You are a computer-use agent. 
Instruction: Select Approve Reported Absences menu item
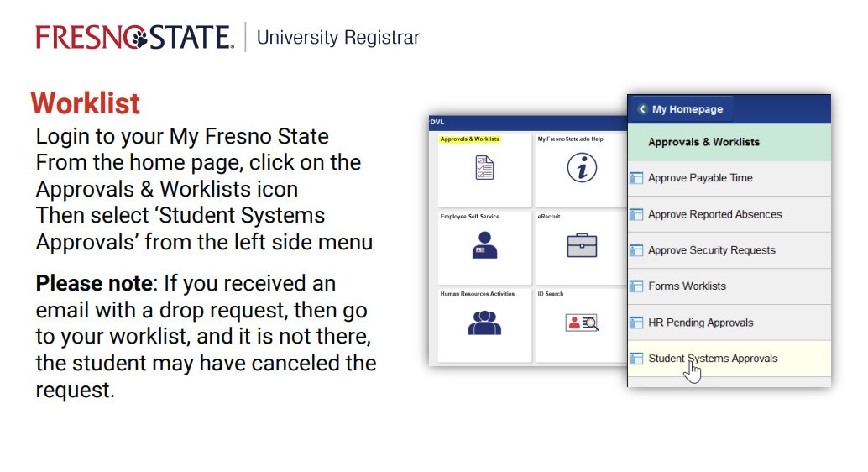pos(714,214)
